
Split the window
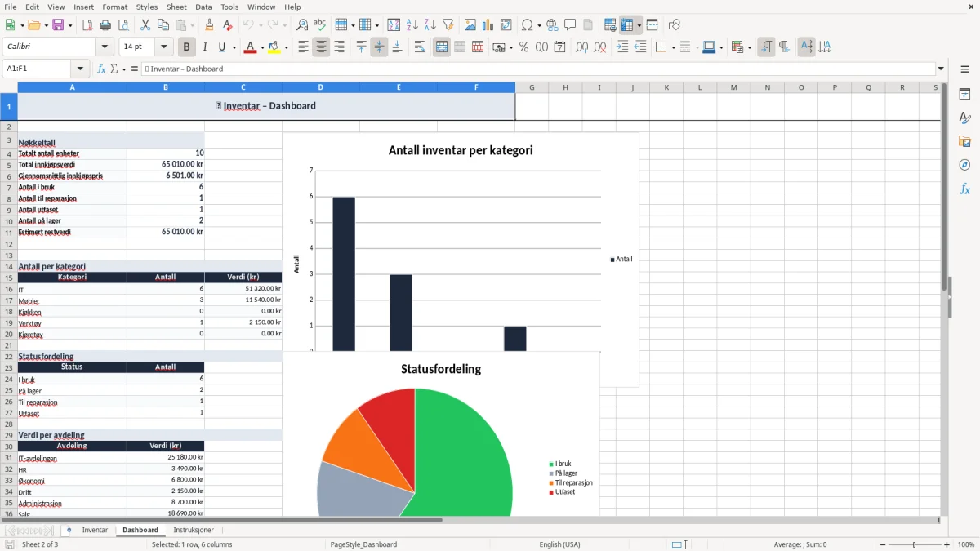(653, 25)
